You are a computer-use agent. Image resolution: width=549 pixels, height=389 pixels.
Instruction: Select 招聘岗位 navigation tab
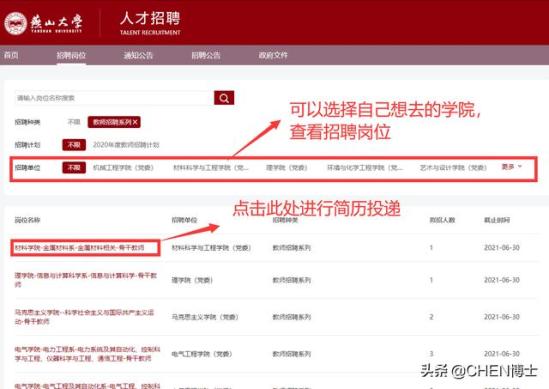[x=71, y=55]
